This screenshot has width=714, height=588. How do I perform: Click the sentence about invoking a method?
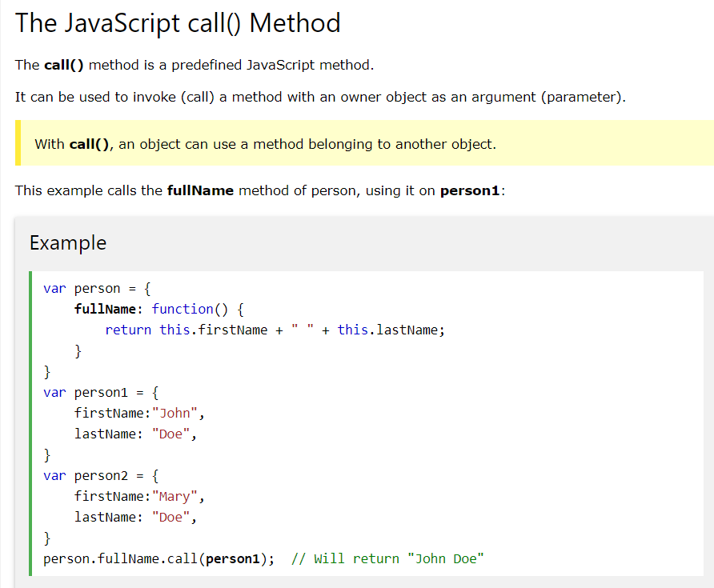pyautogui.click(x=320, y=98)
